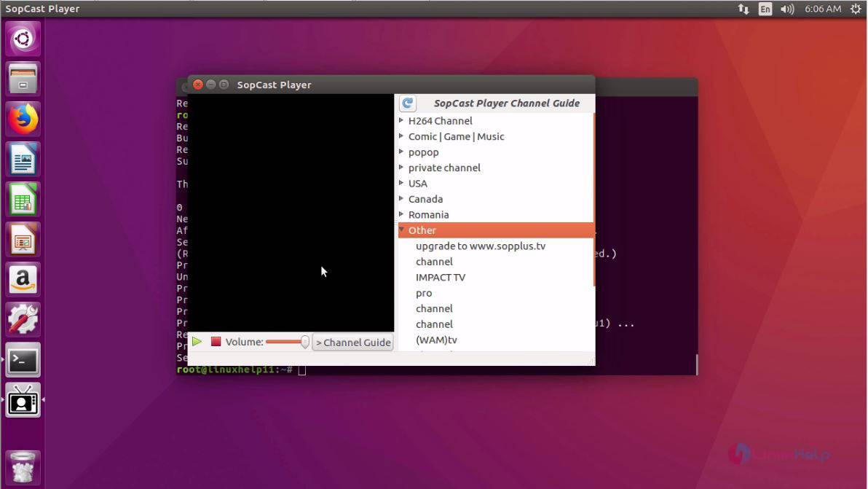Click the 6:06 AM clock indicator

(x=823, y=9)
